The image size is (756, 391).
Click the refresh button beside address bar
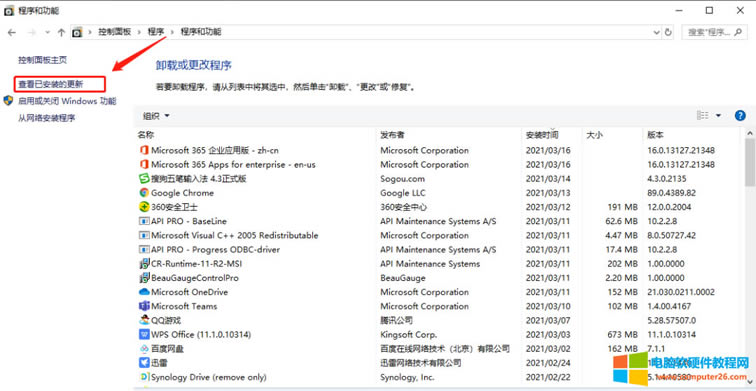click(668, 32)
